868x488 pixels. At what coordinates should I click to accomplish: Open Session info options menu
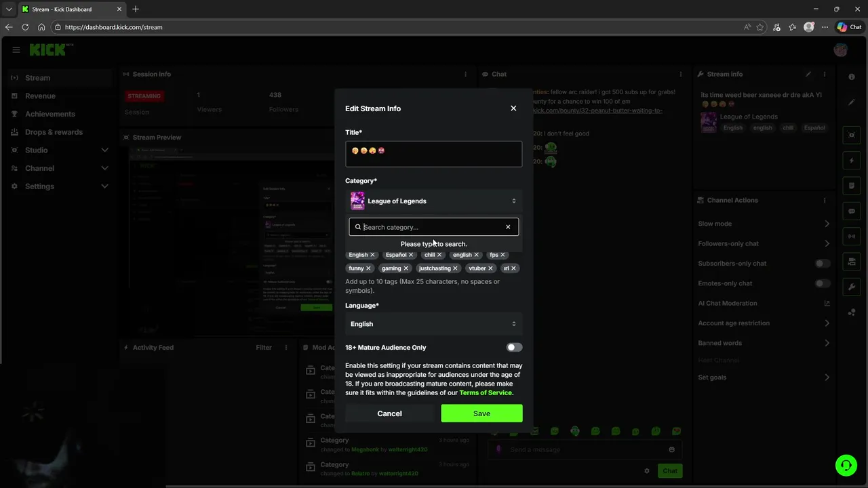465,74
